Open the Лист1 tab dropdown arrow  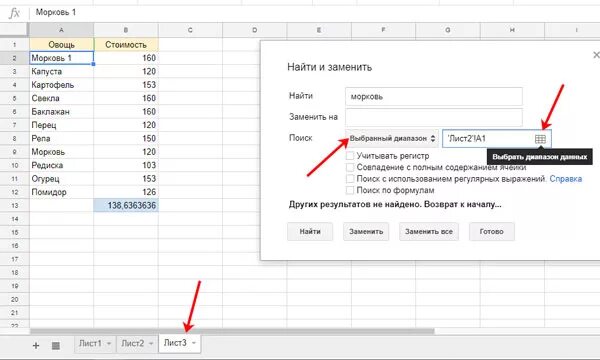(109, 343)
